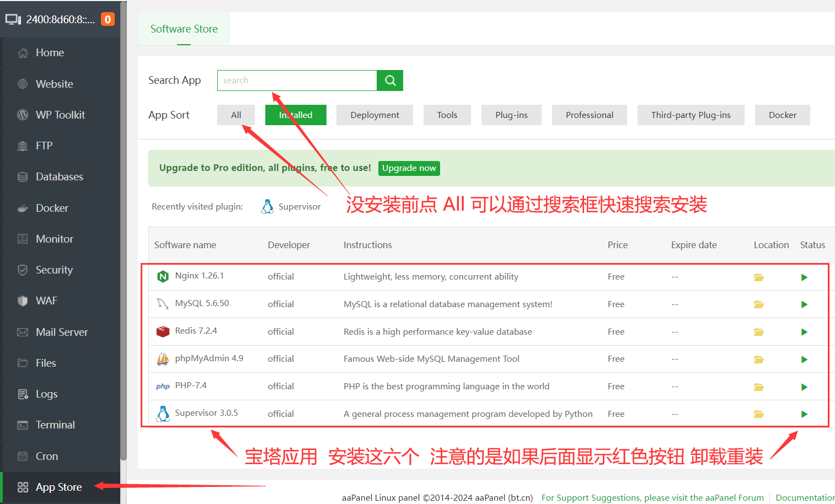Click PHP-7.4 green status play icon

(x=804, y=387)
